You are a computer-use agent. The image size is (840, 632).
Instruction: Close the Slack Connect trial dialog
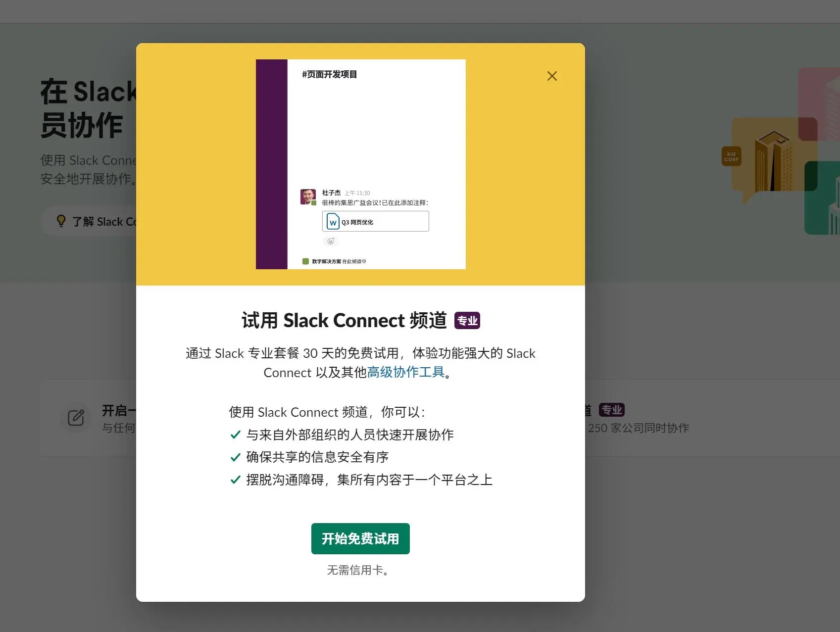coord(552,76)
